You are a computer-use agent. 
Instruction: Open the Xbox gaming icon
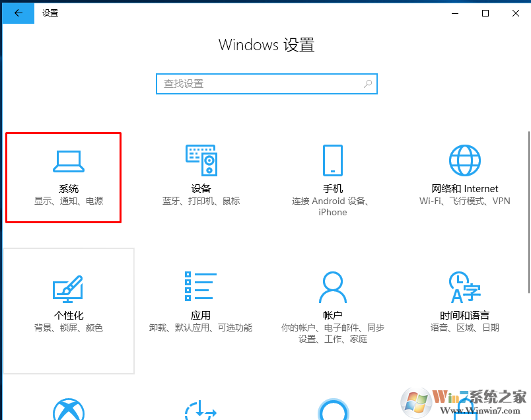(x=69, y=409)
